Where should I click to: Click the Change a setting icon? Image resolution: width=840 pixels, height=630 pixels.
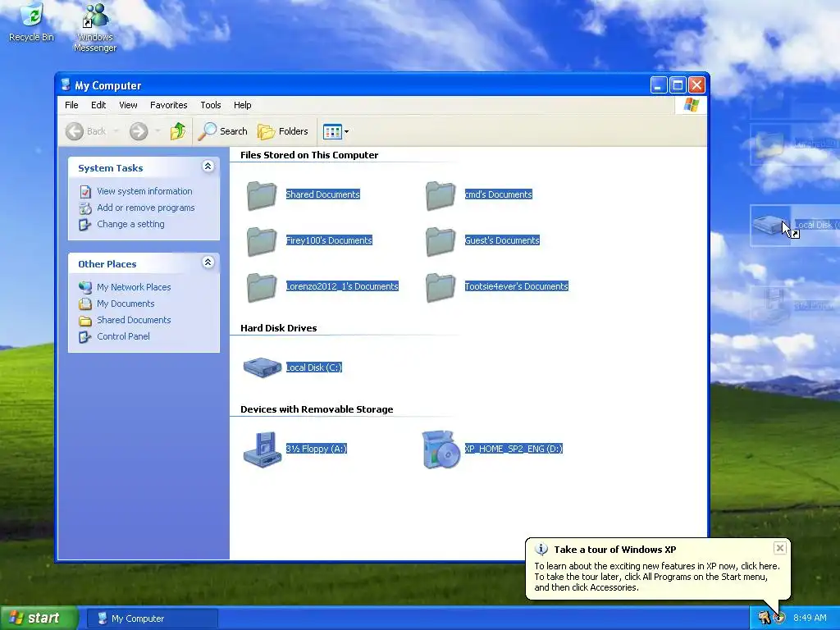click(85, 225)
